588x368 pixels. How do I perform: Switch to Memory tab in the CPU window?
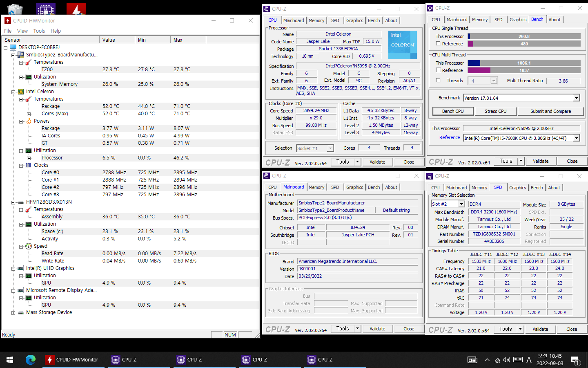click(316, 20)
